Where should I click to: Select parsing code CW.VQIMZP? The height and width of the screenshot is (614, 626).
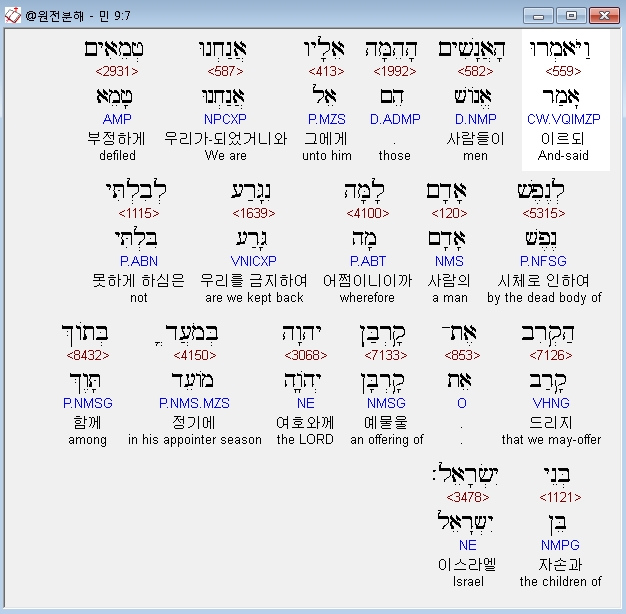(x=563, y=119)
